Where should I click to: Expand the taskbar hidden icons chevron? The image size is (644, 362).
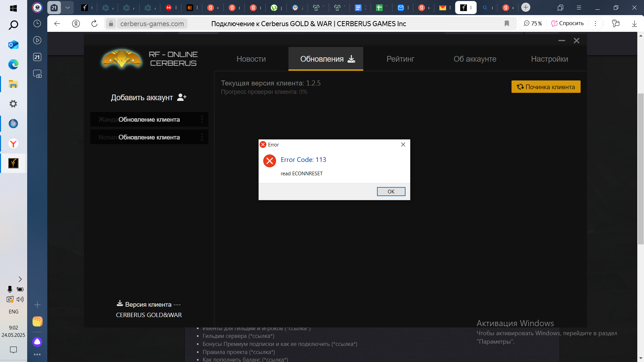[20, 279]
